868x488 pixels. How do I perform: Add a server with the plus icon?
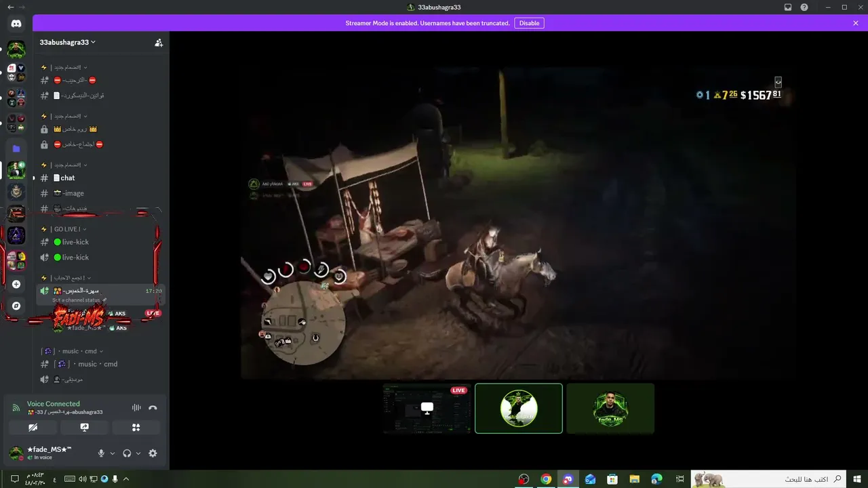(x=16, y=284)
